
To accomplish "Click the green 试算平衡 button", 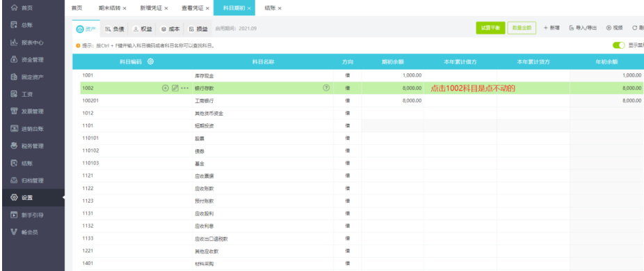I will click(x=490, y=28).
